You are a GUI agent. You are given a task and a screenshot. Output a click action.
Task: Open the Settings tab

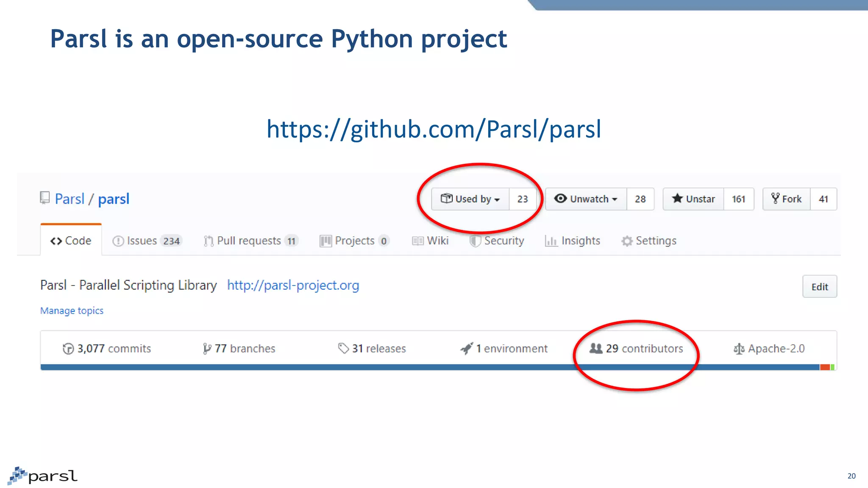click(x=649, y=241)
